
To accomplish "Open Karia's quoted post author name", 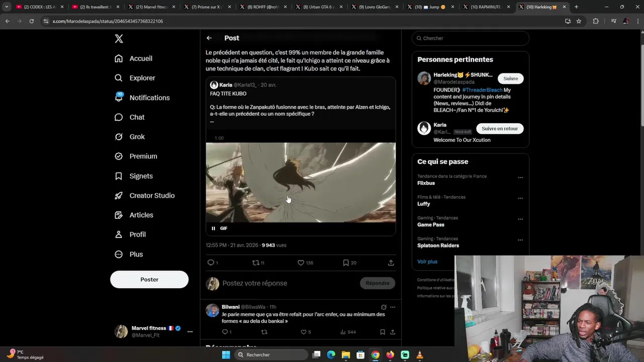I will click(225, 85).
